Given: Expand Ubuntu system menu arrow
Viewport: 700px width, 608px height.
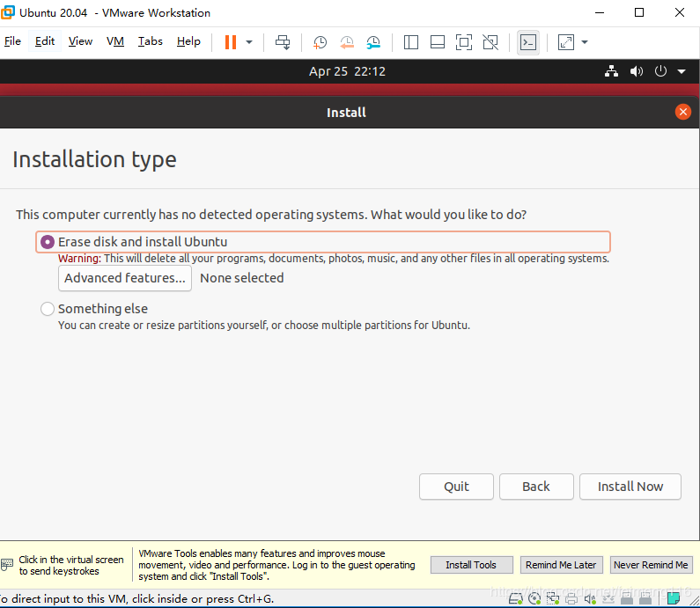Looking at the screenshot, I should (x=682, y=72).
